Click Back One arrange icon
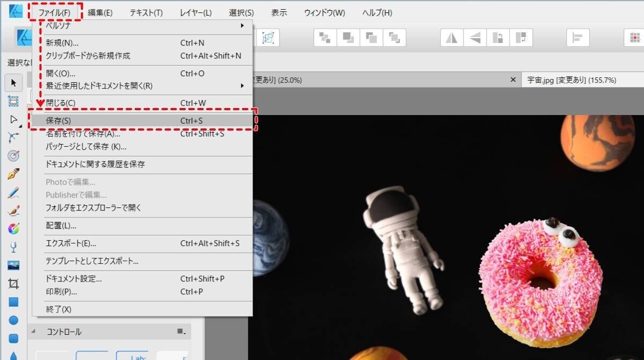The image size is (644, 360). (348, 37)
